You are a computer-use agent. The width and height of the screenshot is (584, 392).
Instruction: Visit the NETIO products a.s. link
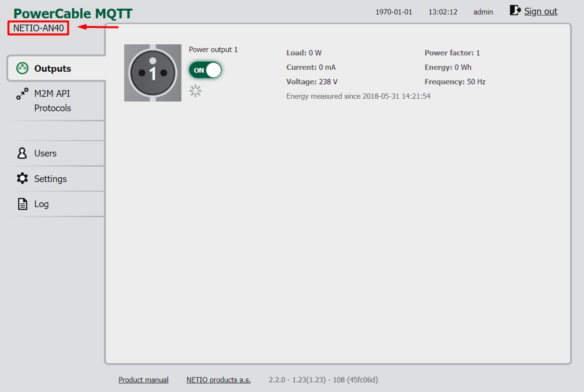coord(219,380)
